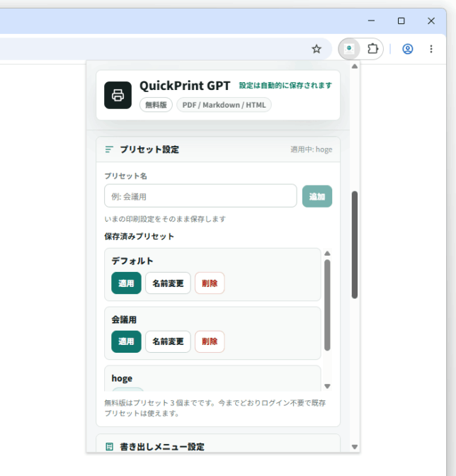Screen dimensions: 456x476
Task: Open the Chrome three-dot menu
Action: [x=431, y=49]
